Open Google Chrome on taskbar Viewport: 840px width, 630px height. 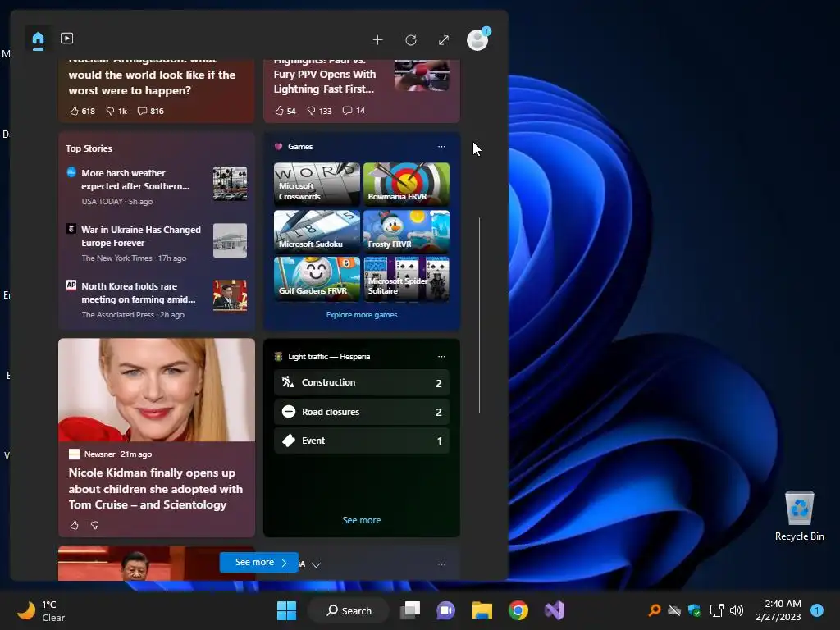click(518, 610)
